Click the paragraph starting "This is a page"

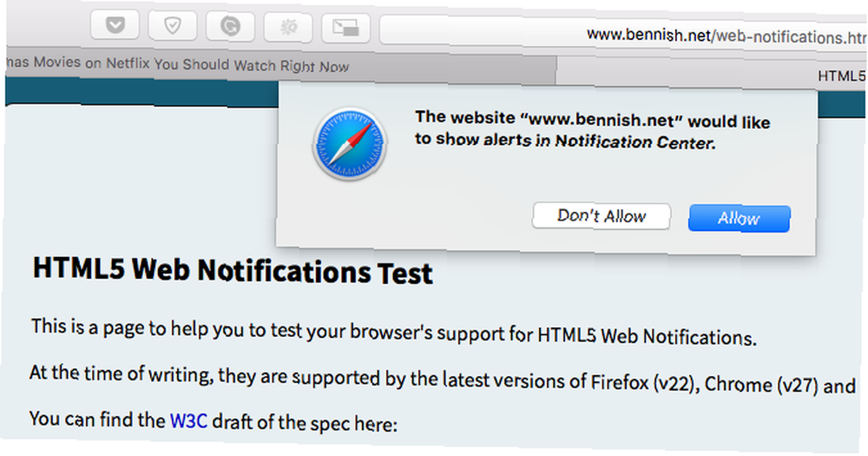coord(393,332)
